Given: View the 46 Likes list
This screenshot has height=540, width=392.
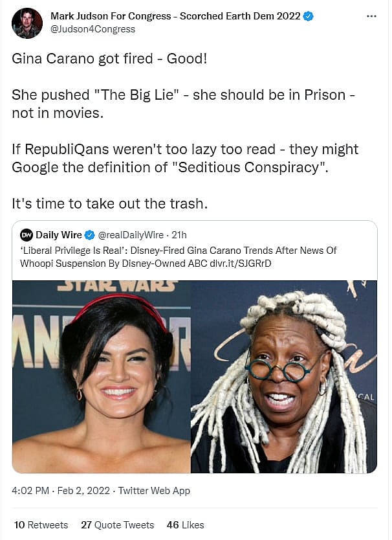Looking at the screenshot, I should coord(186,525).
